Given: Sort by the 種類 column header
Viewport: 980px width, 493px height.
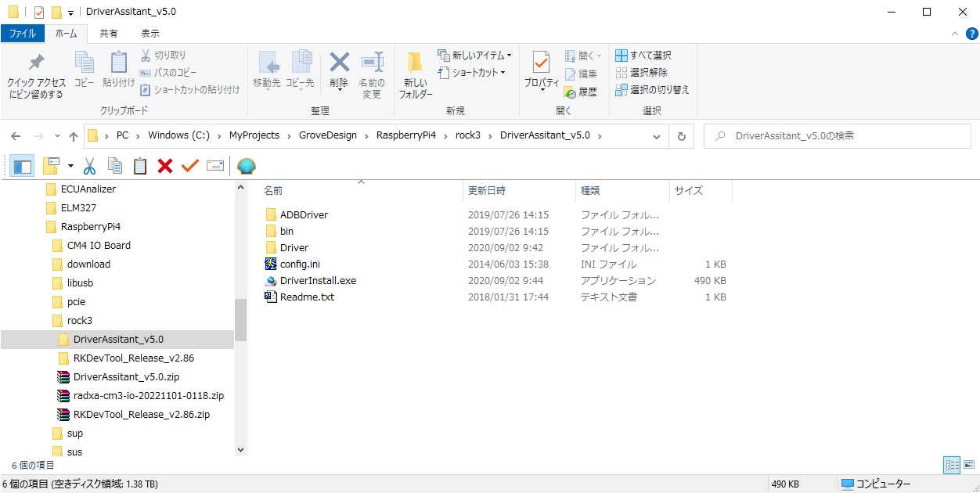Looking at the screenshot, I should [x=622, y=191].
